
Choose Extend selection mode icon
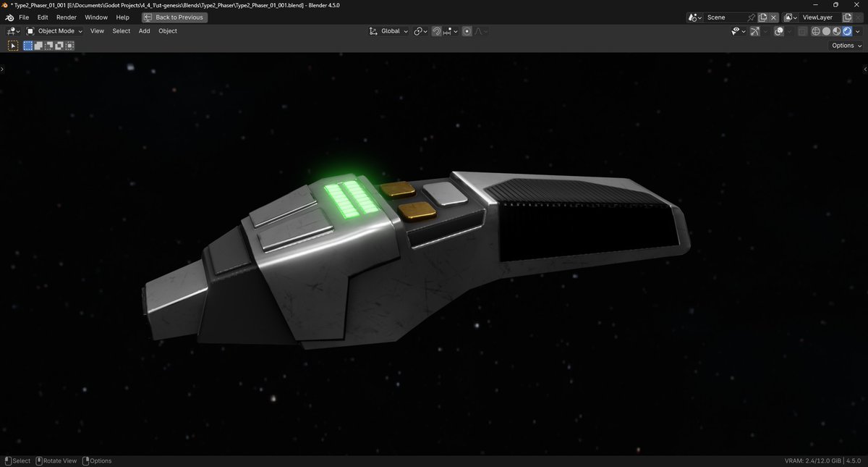[39, 46]
